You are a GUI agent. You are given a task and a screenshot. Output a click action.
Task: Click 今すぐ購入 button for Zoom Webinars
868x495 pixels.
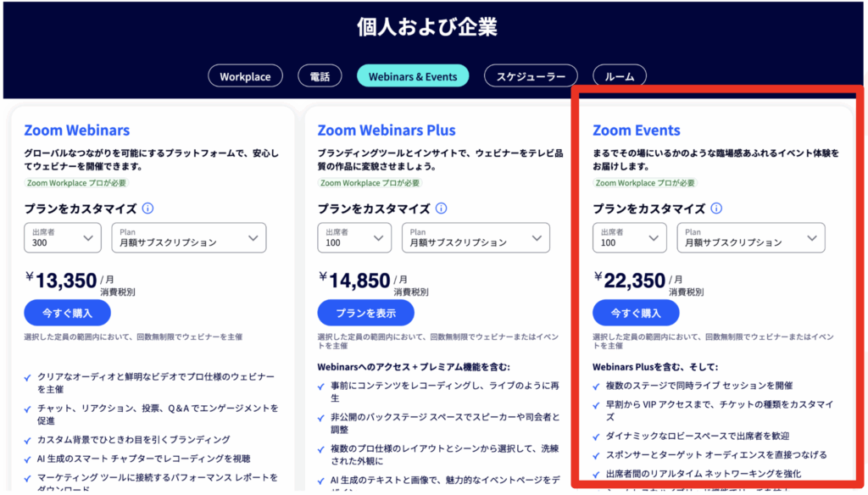point(68,313)
